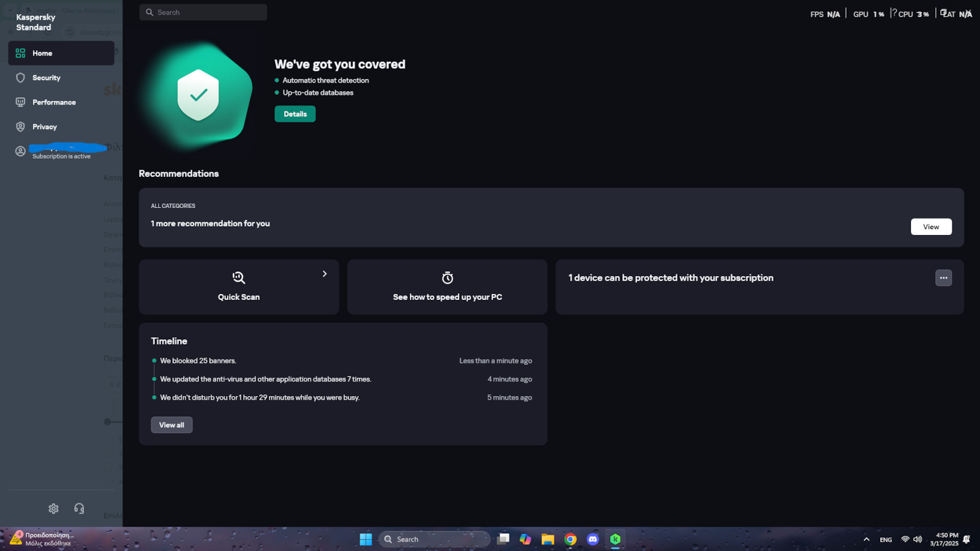The width and height of the screenshot is (980, 551).
Task: Click the speaker volume icon in the tray
Action: (x=918, y=539)
